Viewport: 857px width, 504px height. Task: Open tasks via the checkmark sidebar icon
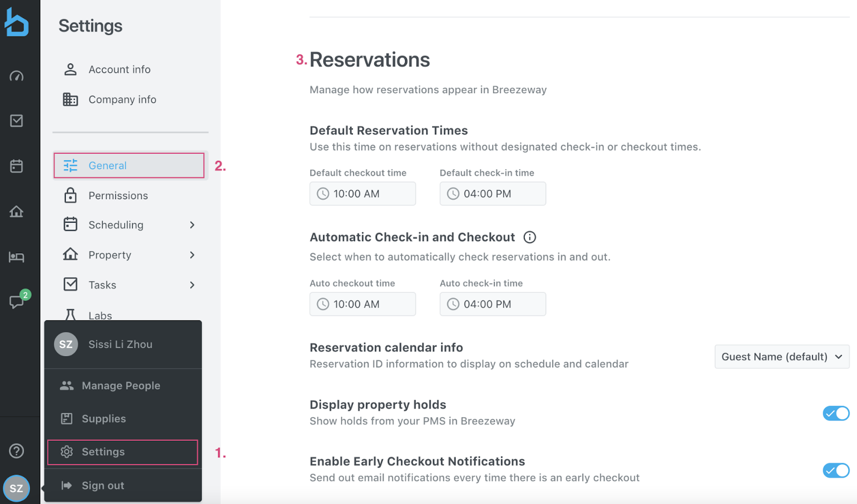[x=17, y=121]
